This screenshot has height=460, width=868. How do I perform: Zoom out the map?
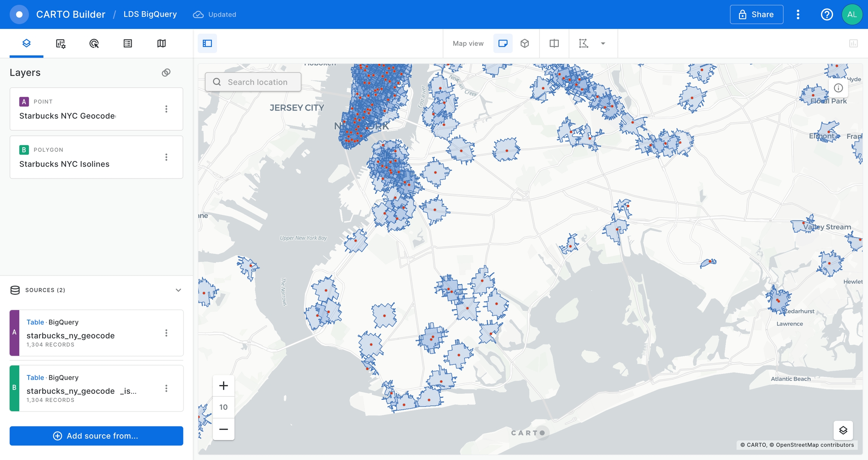pyautogui.click(x=223, y=429)
